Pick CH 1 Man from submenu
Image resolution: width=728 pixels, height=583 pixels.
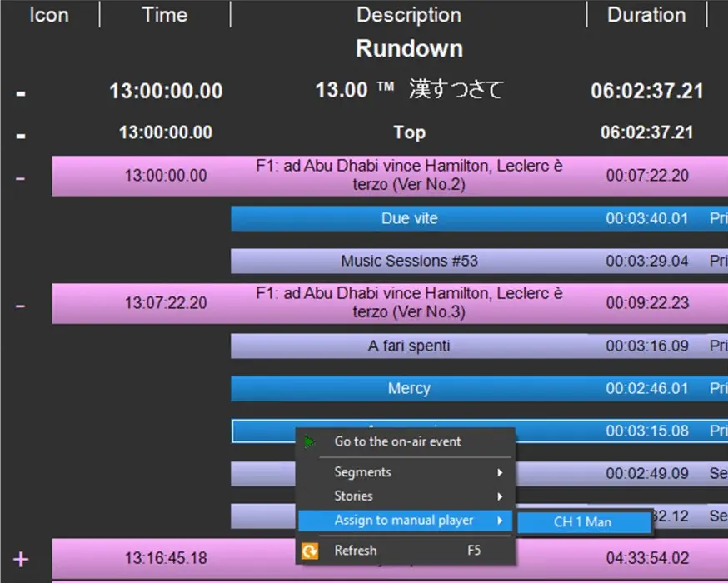(x=582, y=522)
